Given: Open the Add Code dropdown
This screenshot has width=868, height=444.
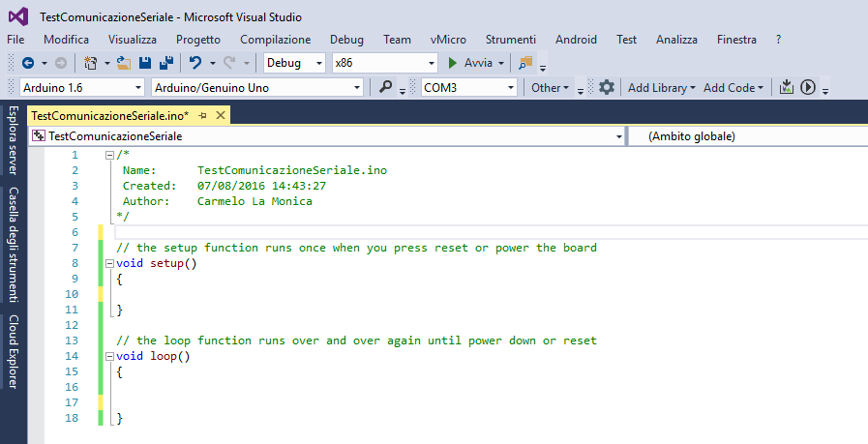Looking at the screenshot, I should pyautogui.click(x=733, y=87).
